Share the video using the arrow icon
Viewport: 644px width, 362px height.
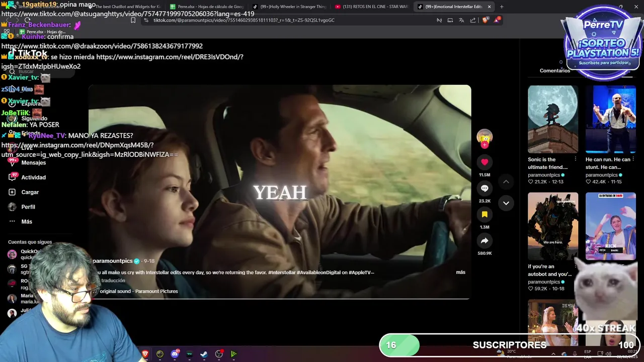(485, 241)
